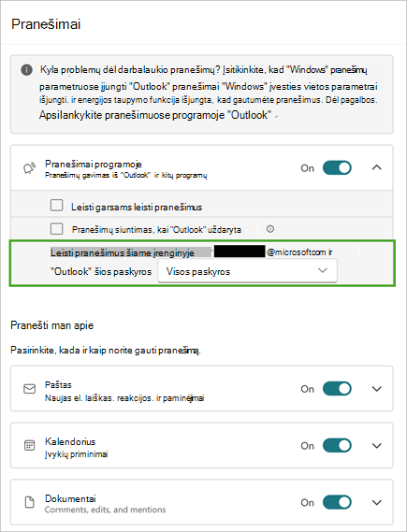Image resolution: width=407 pixels, height=532 pixels.
Task: Click the envelope icon for Paštas
Action: click(x=30, y=389)
